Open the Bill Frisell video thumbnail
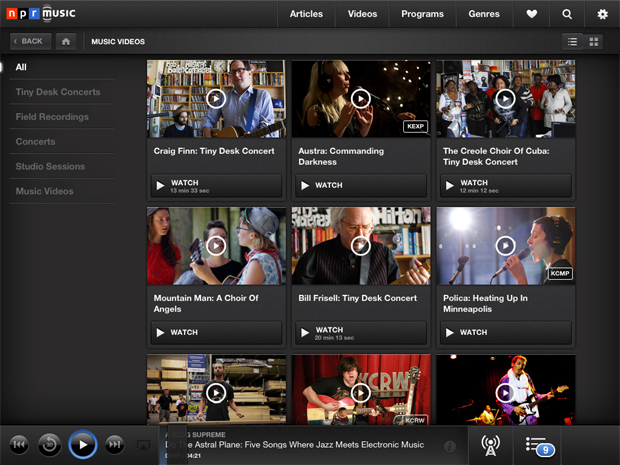The height and width of the screenshot is (465, 620). coord(361,246)
